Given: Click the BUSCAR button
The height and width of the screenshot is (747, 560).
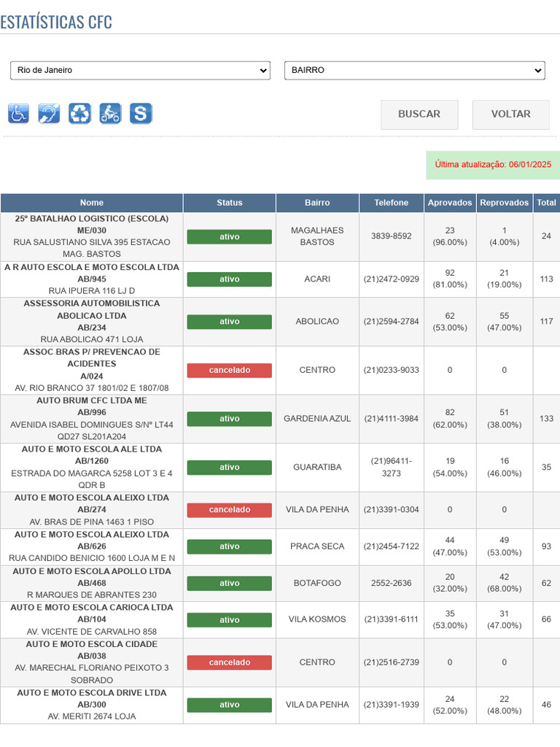Looking at the screenshot, I should 419,115.
